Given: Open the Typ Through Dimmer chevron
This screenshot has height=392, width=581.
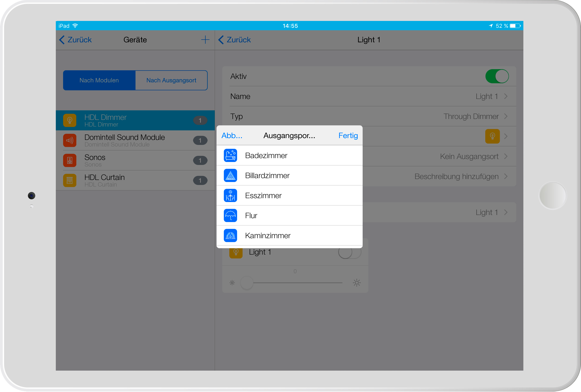Looking at the screenshot, I should pos(506,116).
